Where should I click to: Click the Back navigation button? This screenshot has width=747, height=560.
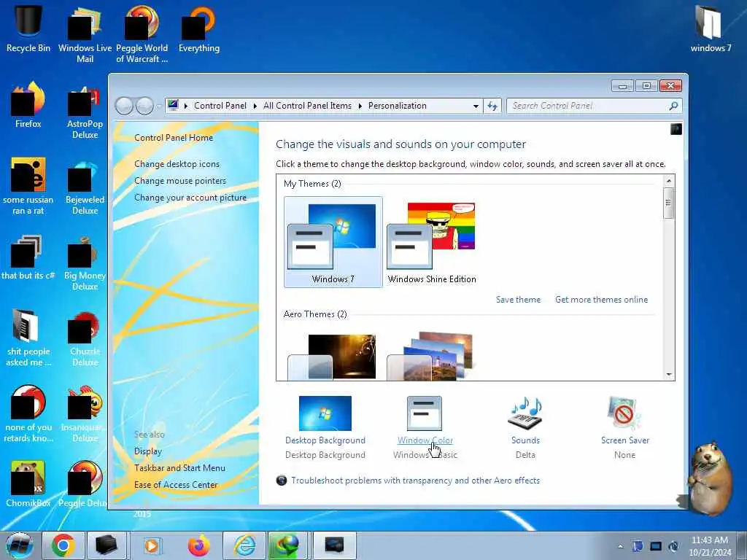tap(124, 106)
